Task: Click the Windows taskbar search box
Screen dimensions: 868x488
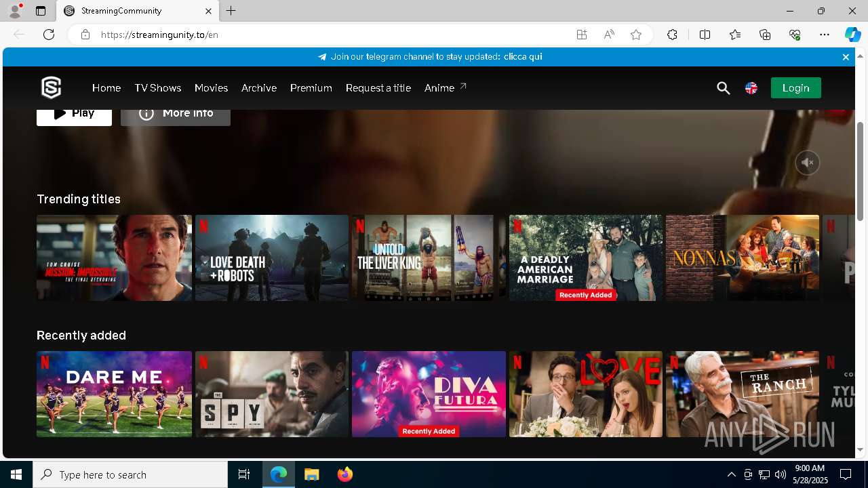Action: pyautogui.click(x=130, y=474)
